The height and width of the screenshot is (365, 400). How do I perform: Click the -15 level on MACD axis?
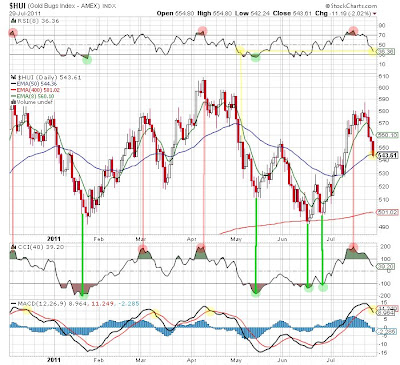point(382,353)
